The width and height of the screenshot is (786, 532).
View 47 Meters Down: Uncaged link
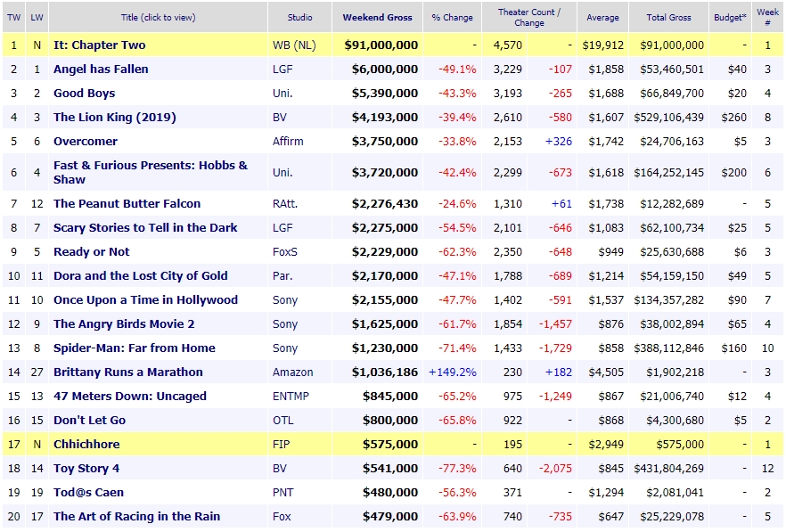(x=130, y=397)
